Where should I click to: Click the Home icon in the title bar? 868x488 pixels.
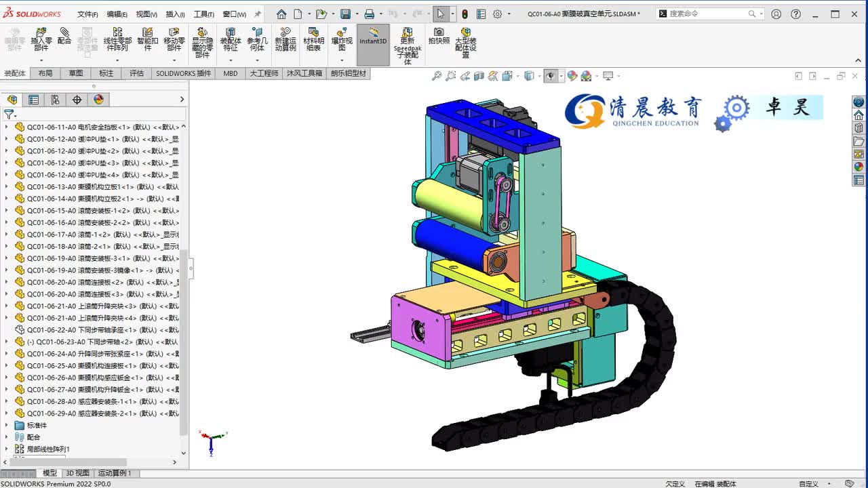pyautogui.click(x=281, y=14)
